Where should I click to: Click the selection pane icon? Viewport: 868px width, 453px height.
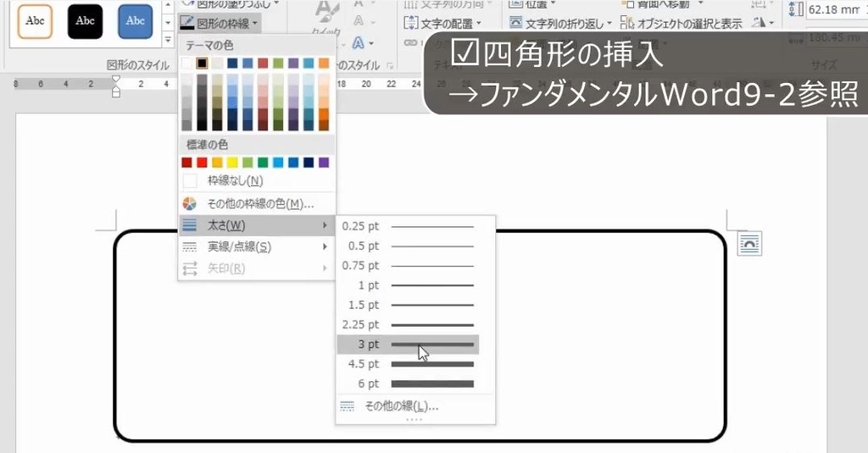(626, 23)
